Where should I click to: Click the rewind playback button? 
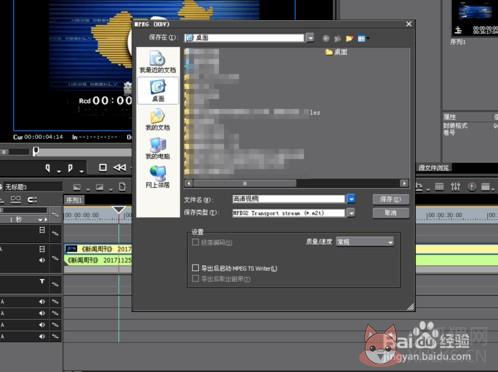point(120,167)
